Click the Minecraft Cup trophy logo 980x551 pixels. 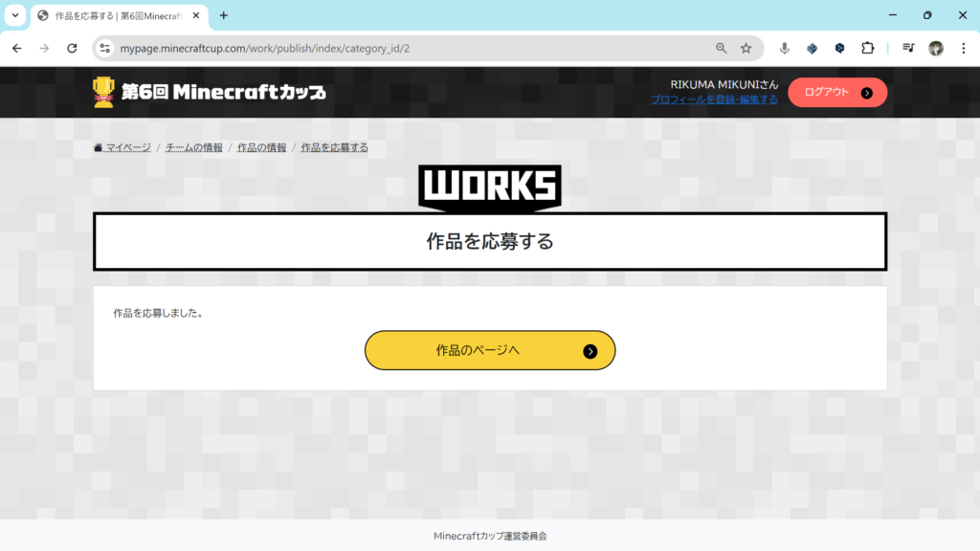[103, 92]
